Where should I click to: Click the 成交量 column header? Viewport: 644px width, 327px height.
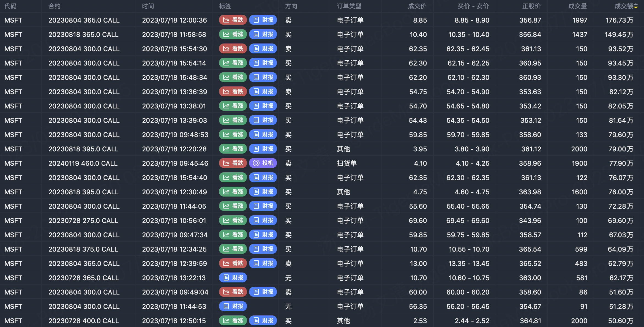(578, 6)
